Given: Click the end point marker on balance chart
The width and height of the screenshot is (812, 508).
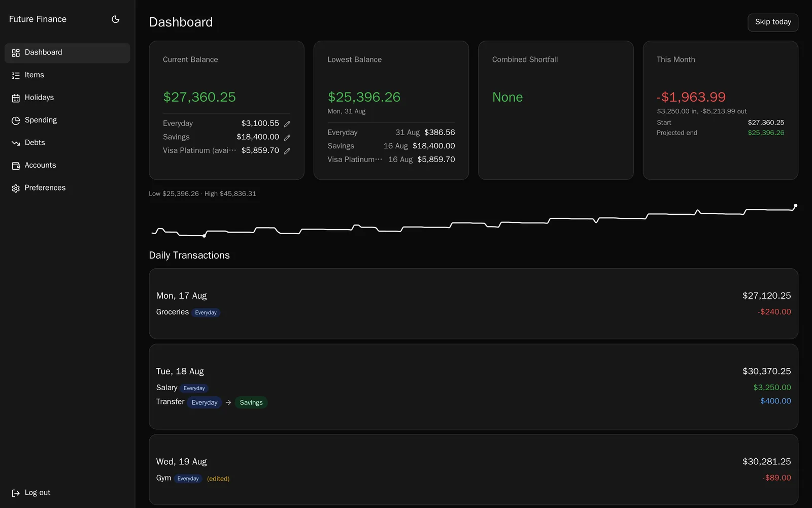Looking at the screenshot, I should click(795, 206).
